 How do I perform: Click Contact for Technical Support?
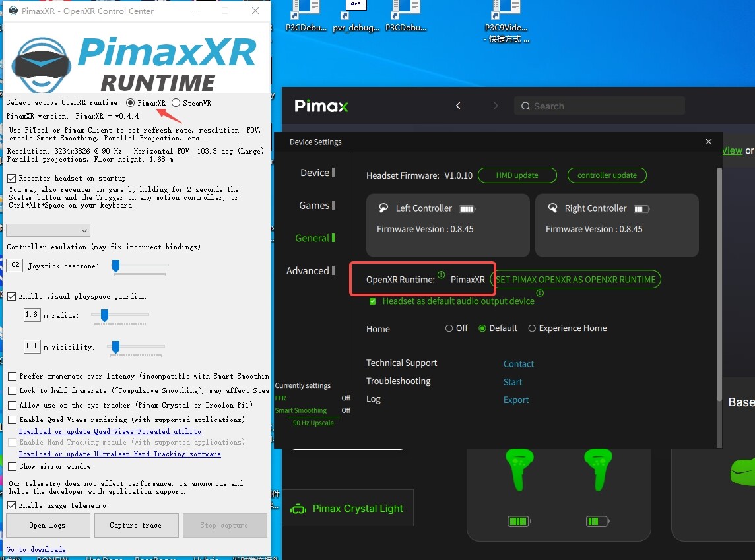[519, 364]
